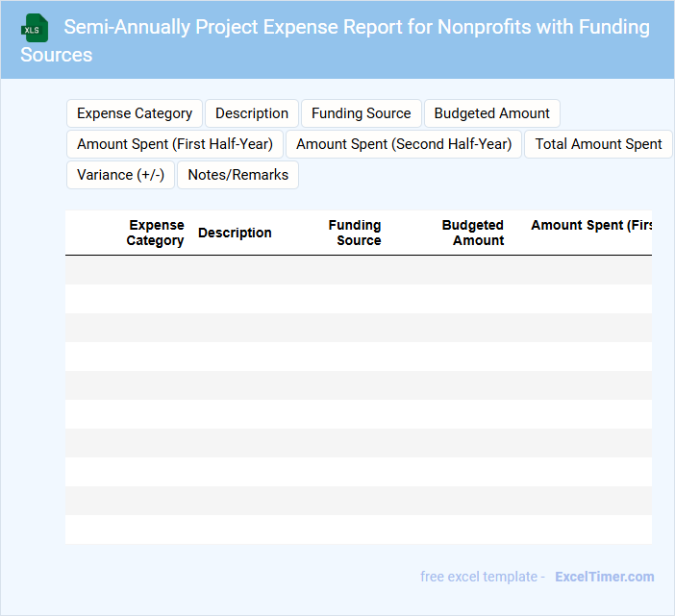This screenshot has width=675, height=616.
Task: Click the 'free excel template' footer text
Action: [479, 577]
